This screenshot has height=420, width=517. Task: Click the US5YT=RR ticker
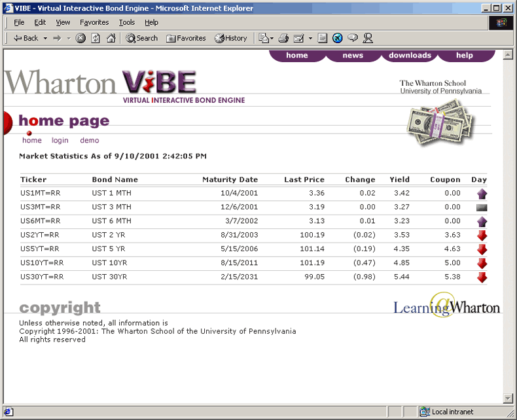39,249
